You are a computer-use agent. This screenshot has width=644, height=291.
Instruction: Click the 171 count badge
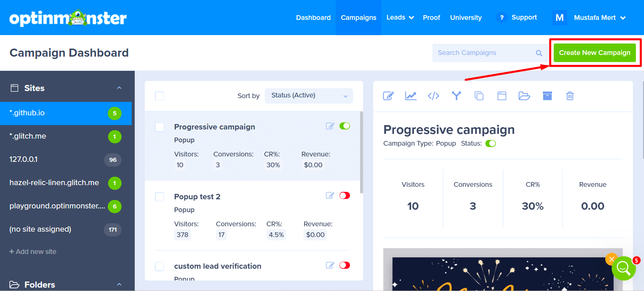[x=112, y=230]
